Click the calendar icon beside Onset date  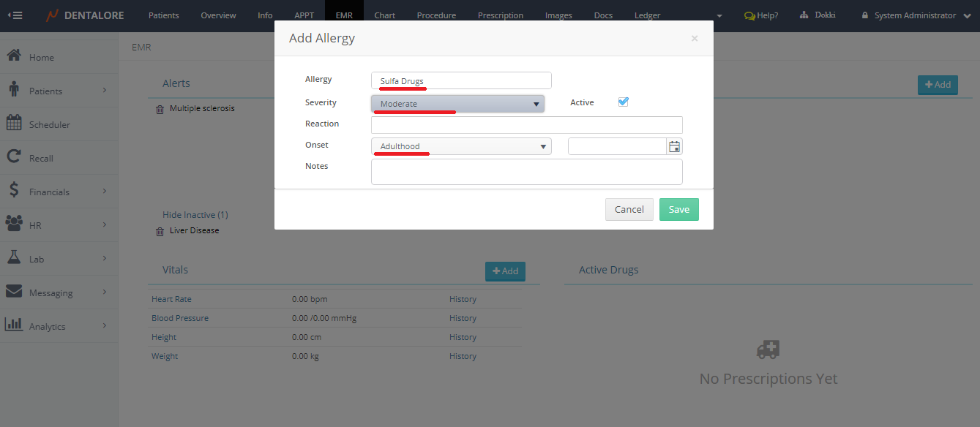click(x=674, y=146)
